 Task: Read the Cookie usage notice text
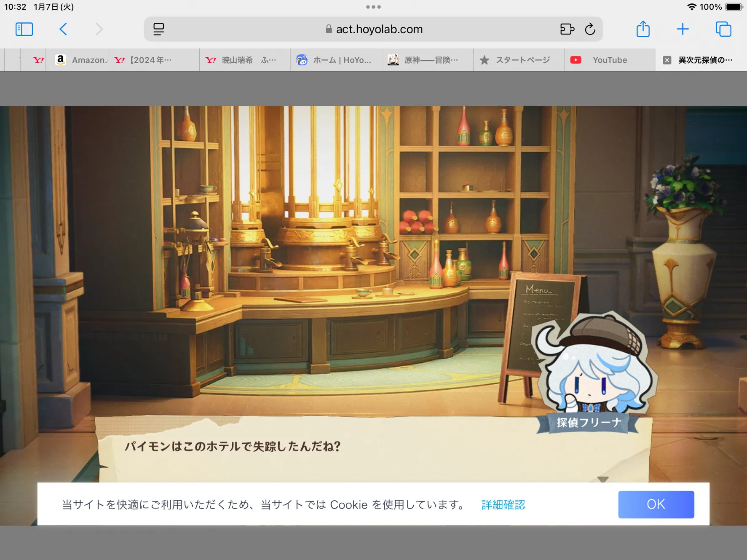click(263, 504)
